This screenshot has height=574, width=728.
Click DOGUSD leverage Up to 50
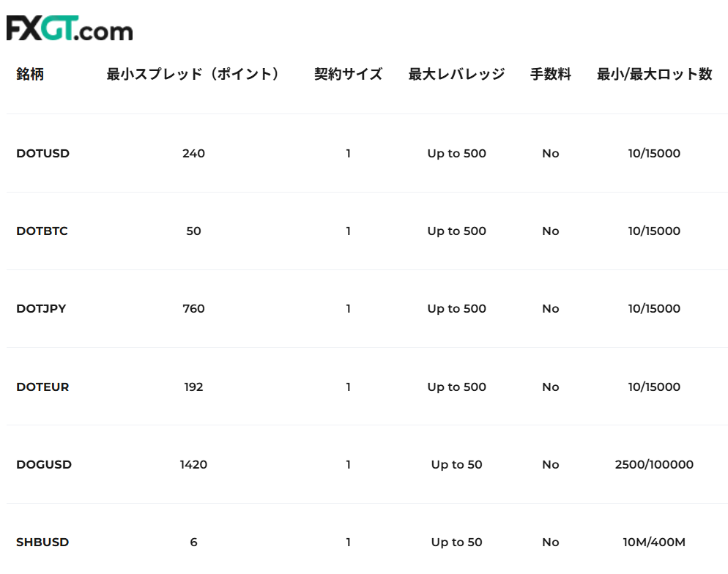tap(456, 465)
